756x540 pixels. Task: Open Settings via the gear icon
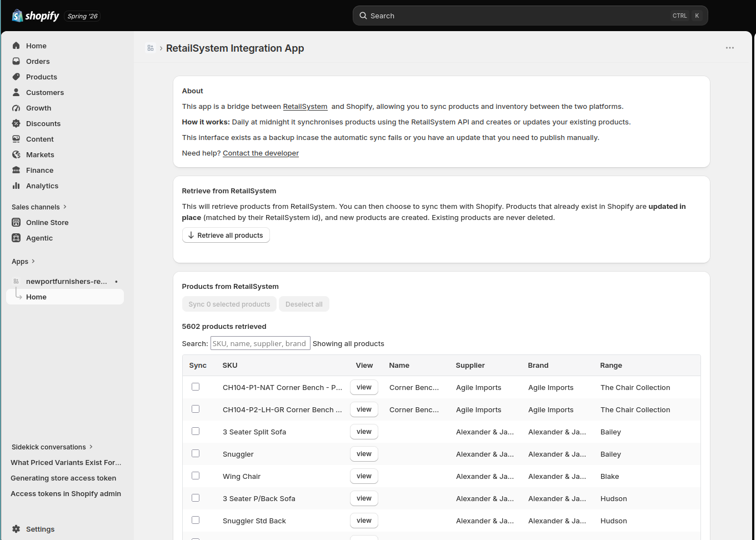[x=16, y=529]
